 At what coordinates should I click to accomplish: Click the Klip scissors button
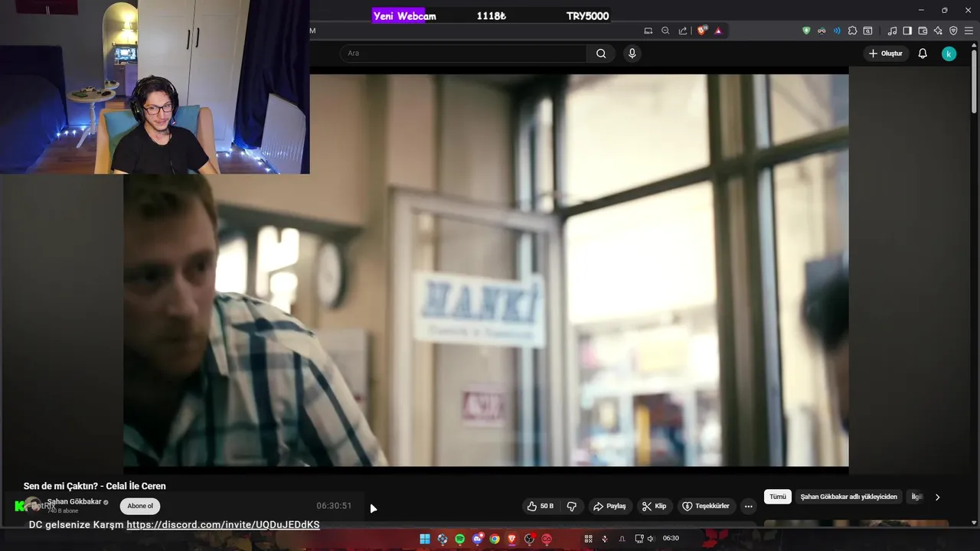click(655, 506)
